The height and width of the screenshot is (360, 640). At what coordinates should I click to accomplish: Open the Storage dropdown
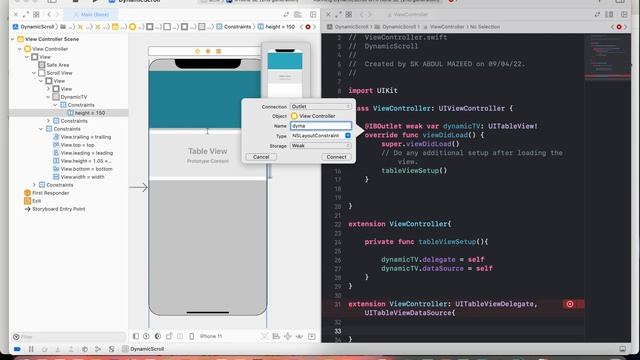[x=320, y=146]
